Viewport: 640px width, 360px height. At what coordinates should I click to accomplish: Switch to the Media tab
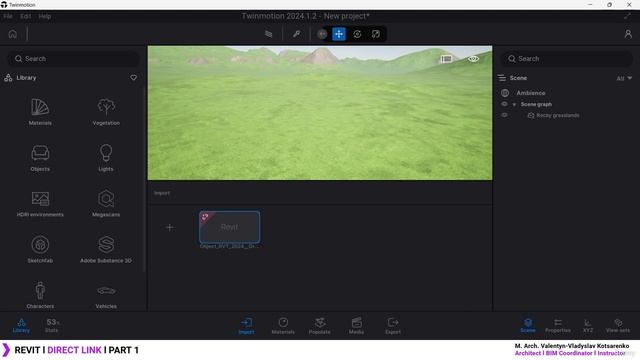point(356,326)
